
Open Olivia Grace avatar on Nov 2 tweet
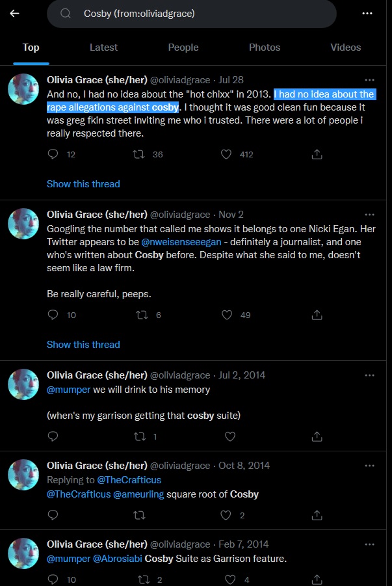tap(23, 224)
